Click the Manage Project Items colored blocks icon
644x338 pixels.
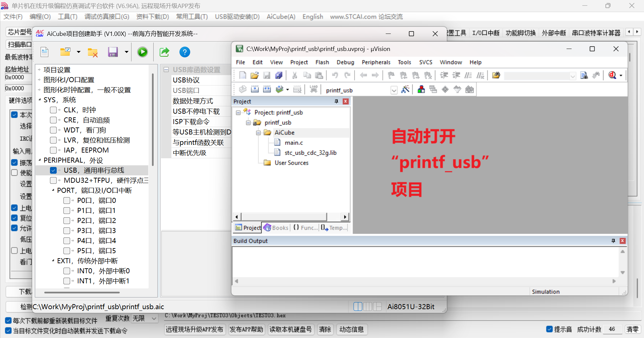click(x=421, y=89)
